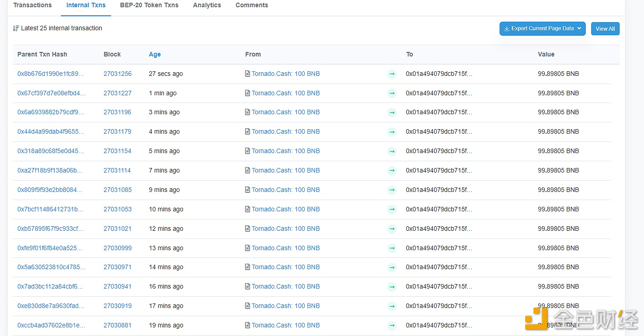Click green arrow icon in block 27031154 row
644x336 pixels.
pos(392,151)
